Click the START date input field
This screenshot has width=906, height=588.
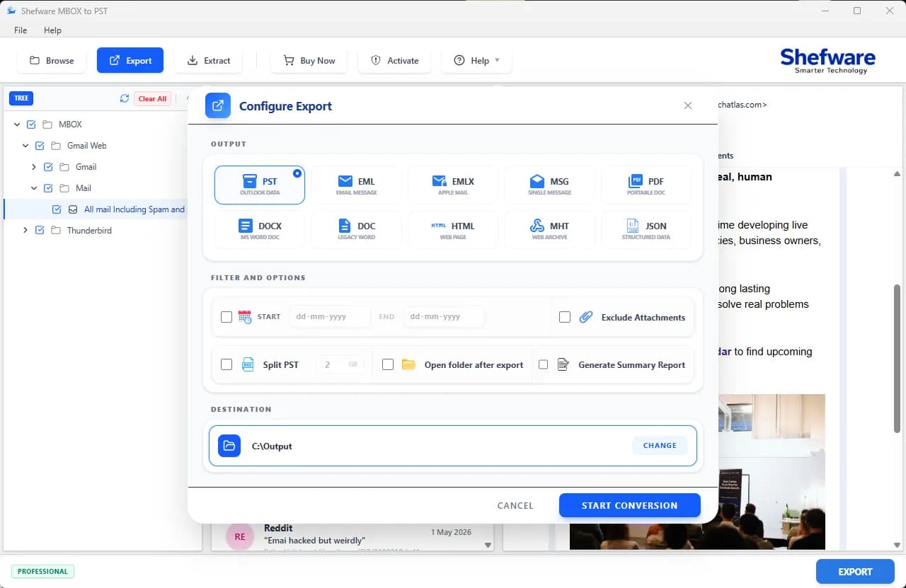click(329, 317)
